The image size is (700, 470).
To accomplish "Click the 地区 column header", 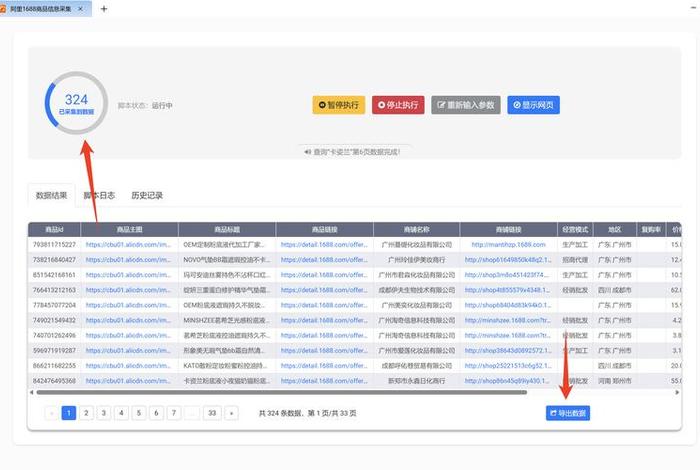I will (x=615, y=229).
